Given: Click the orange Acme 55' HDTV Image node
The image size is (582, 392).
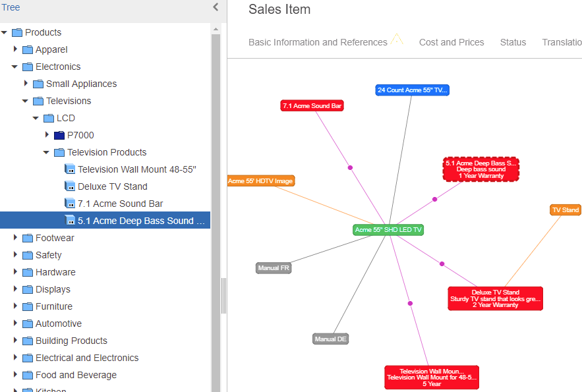Looking at the screenshot, I should click(261, 181).
